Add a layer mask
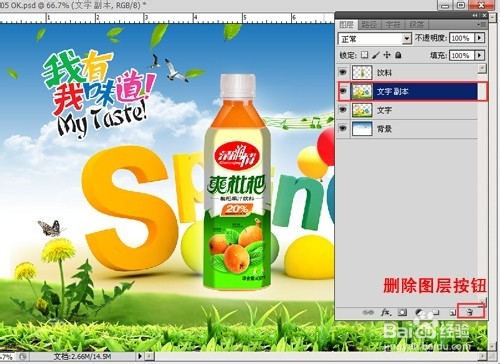 point(402,312)
